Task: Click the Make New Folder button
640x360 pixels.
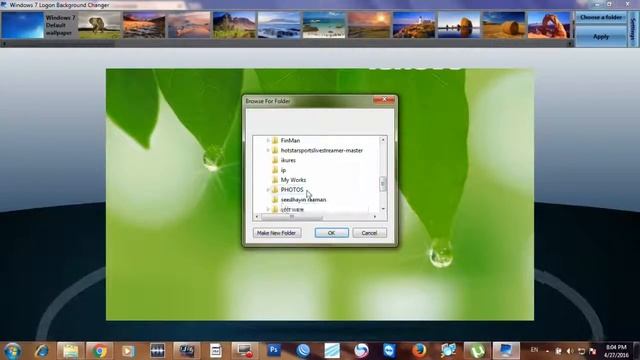Action: click(x=277, y=233)
